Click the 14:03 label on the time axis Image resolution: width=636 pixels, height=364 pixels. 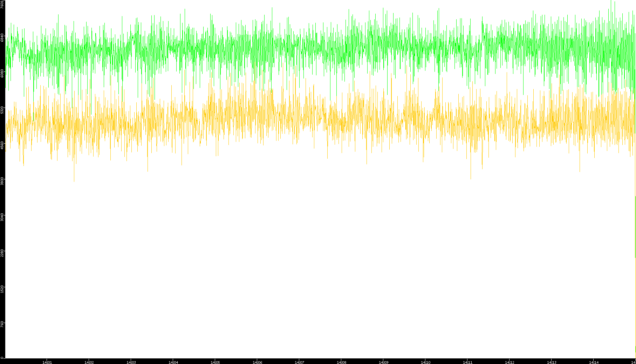131,362
